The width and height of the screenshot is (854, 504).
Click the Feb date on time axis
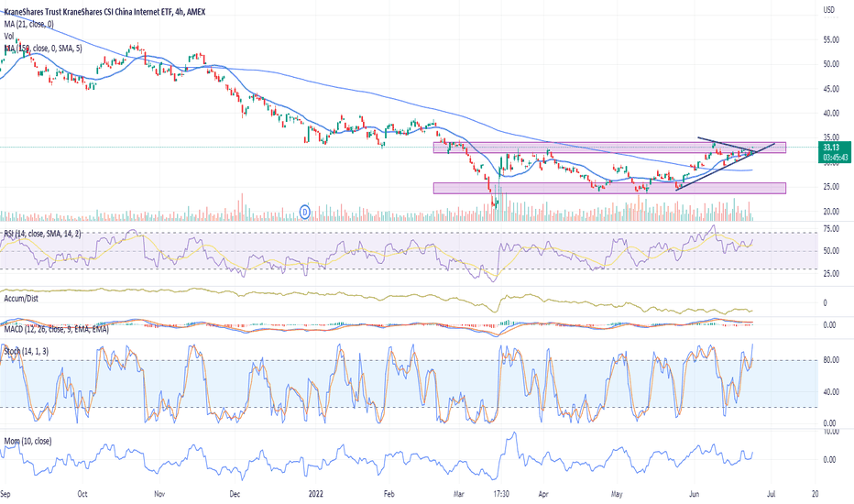pyautogui.click(x=389, y=494)
